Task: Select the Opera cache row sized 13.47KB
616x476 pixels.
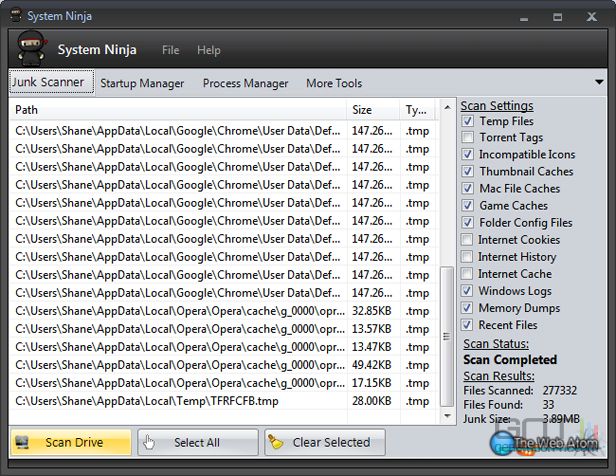Action: [223, 347]
